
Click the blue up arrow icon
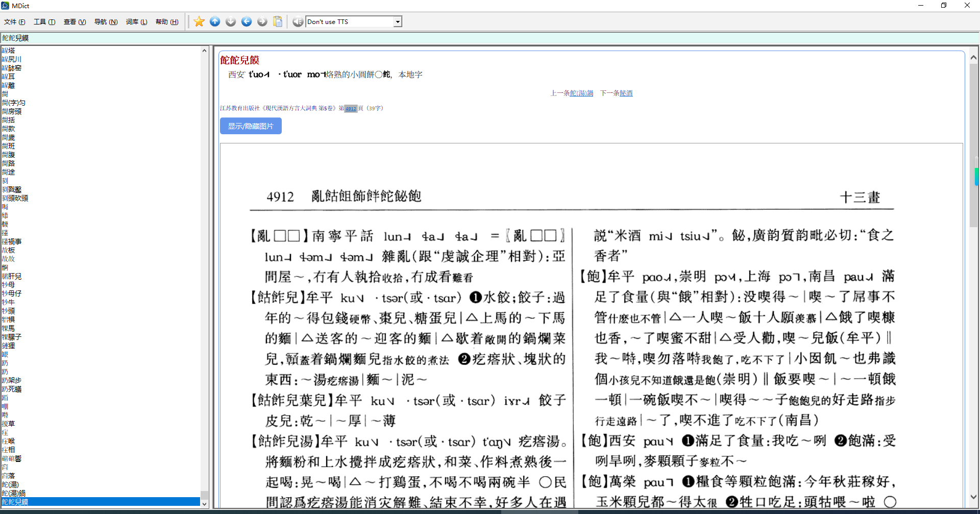215,21
